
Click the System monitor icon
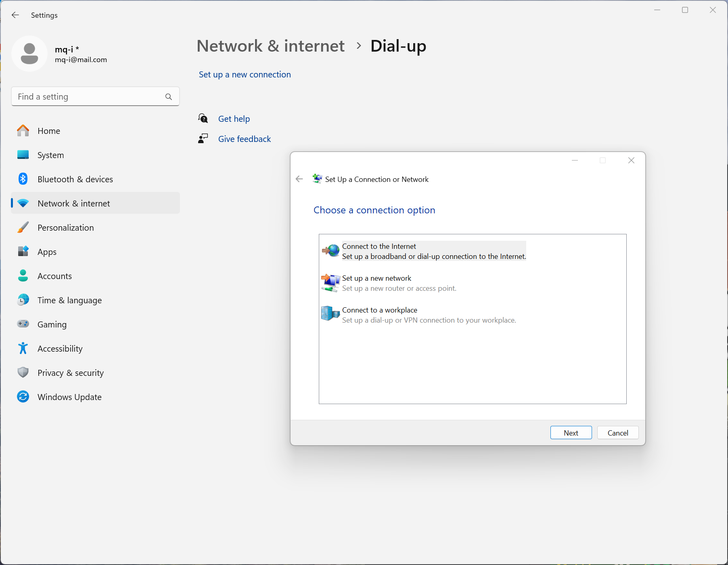[x=23, y=155]
